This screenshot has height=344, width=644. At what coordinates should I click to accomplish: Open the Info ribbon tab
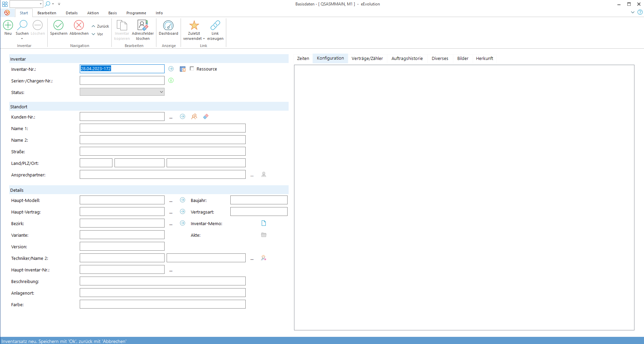point(159,13)
